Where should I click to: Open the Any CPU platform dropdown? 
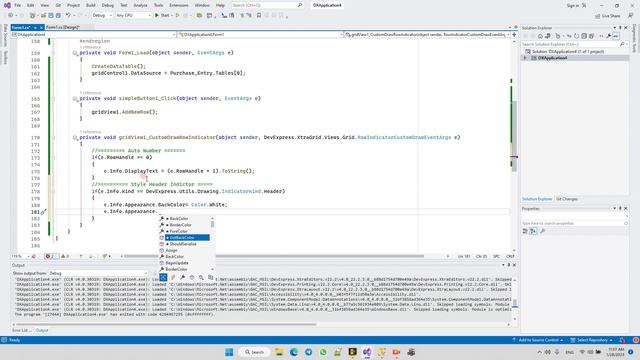[133, 16]
